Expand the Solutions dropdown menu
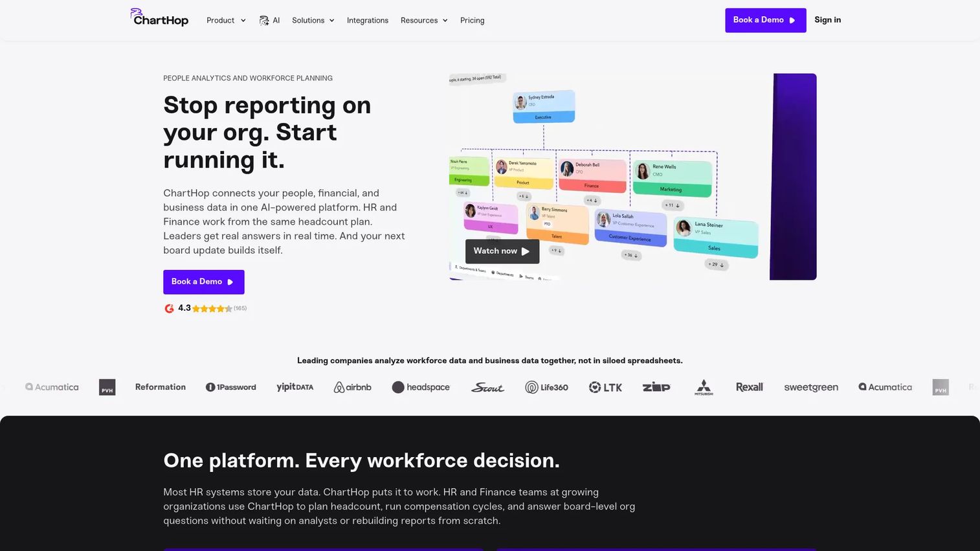 pos(313,21)
